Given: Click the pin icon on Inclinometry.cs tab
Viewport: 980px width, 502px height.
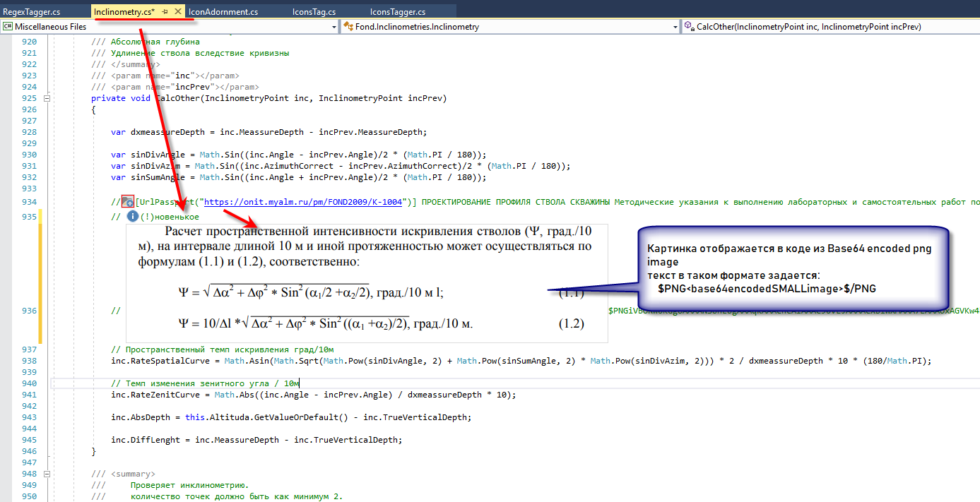Looking at the screenshot, I should click(x=165, y=12).
